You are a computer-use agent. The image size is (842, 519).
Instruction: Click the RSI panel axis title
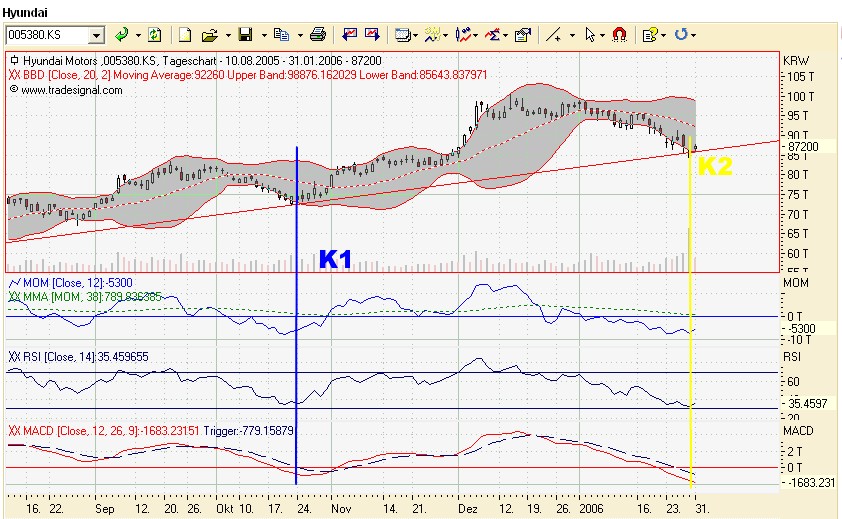(x=792, y=357)
